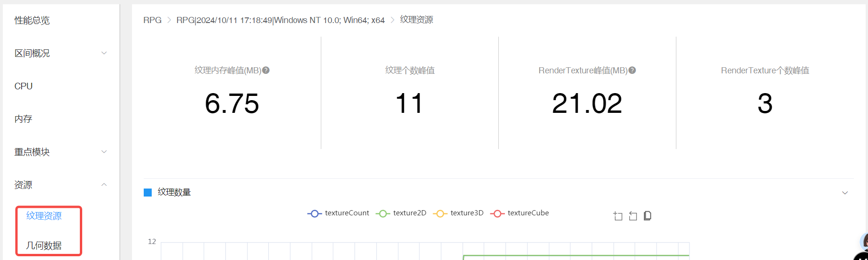
Task: Click the zoom reset icon
Action: tap(633, 216)
